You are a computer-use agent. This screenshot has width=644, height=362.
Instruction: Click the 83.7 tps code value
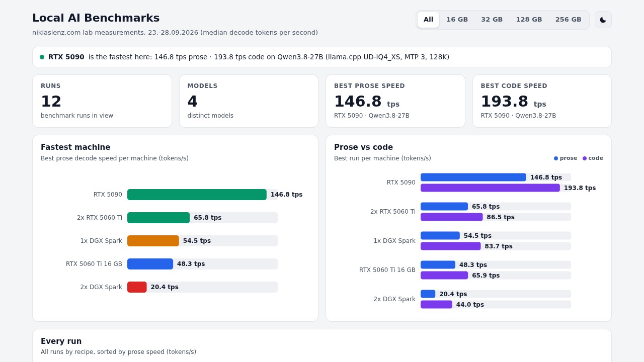coord(499,246)
